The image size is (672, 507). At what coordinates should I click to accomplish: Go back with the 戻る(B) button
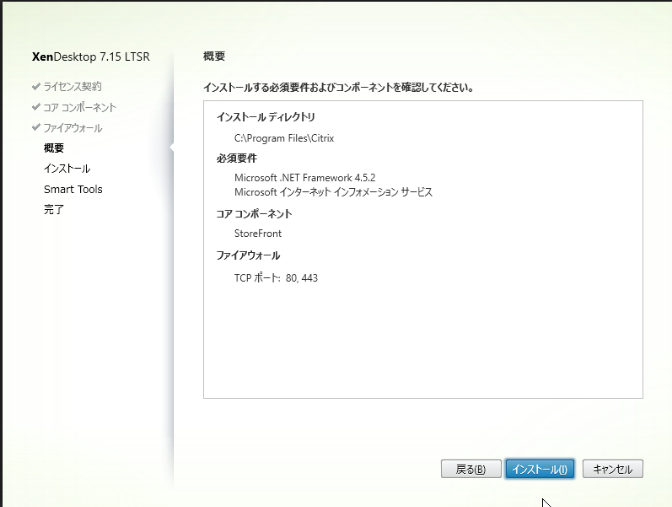coord(471,469)
